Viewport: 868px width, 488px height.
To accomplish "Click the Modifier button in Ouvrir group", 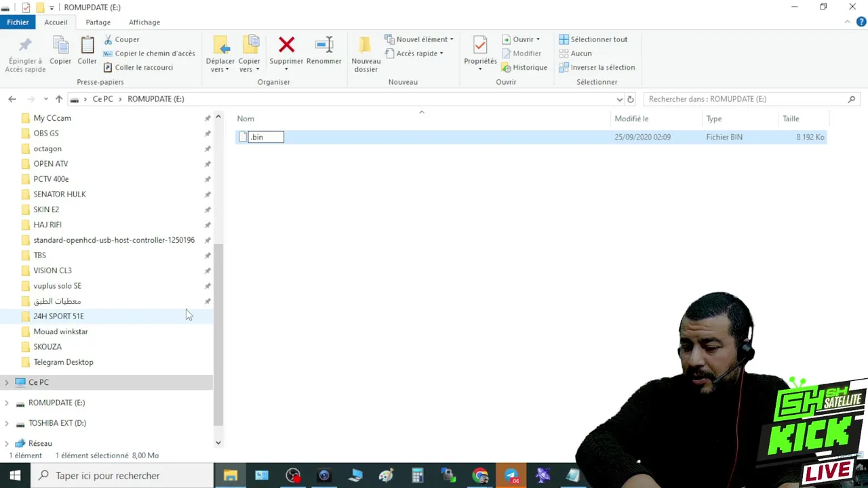I will coord(521,54).
